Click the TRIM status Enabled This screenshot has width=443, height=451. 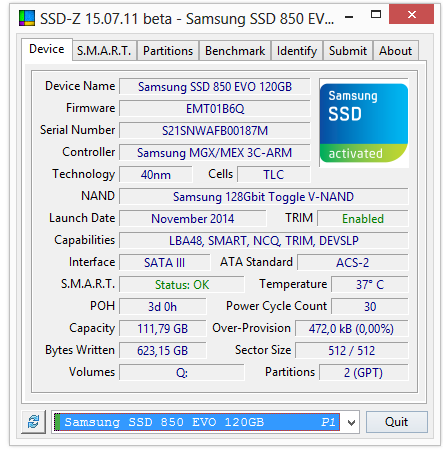(x=363, y=219)
